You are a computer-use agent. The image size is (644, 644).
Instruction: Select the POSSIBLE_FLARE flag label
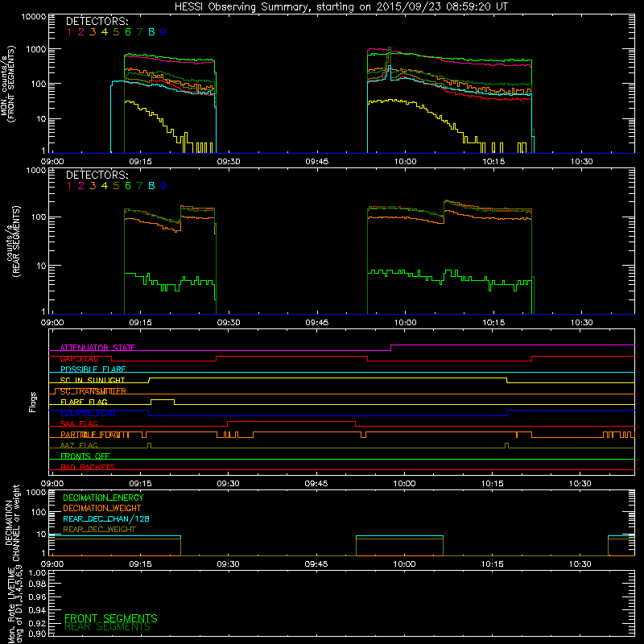[x=93, y=369]
